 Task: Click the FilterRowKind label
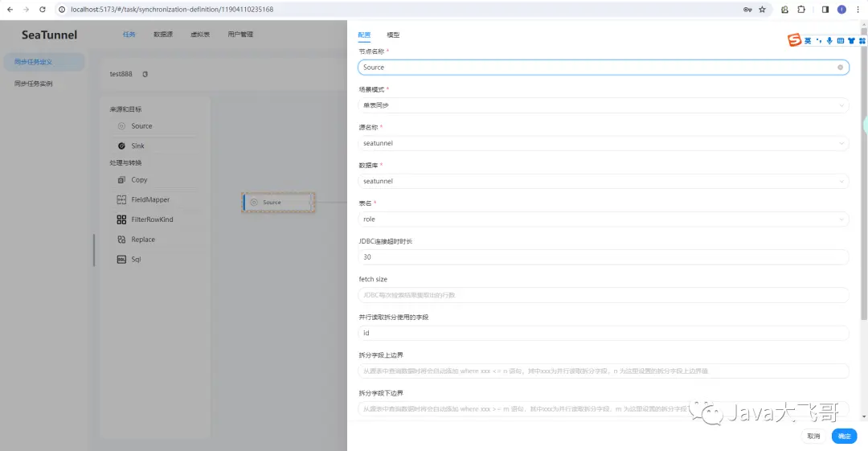click(152, 219)
